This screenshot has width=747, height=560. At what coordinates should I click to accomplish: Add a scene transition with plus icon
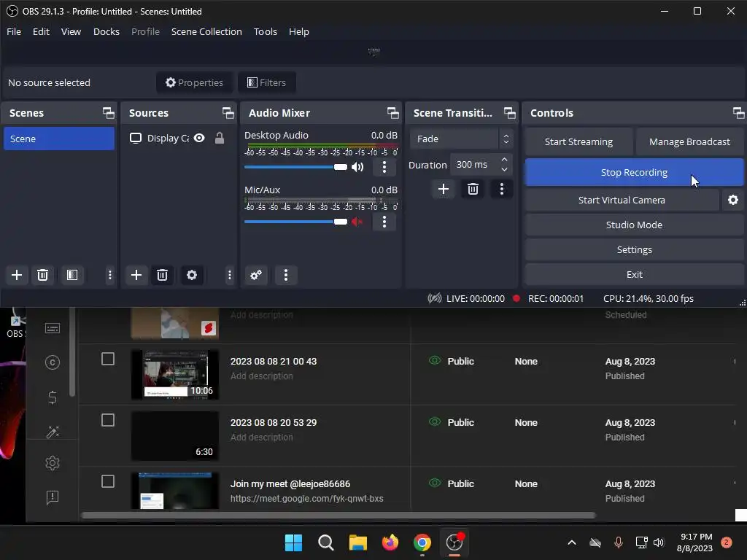coord(443,189)
